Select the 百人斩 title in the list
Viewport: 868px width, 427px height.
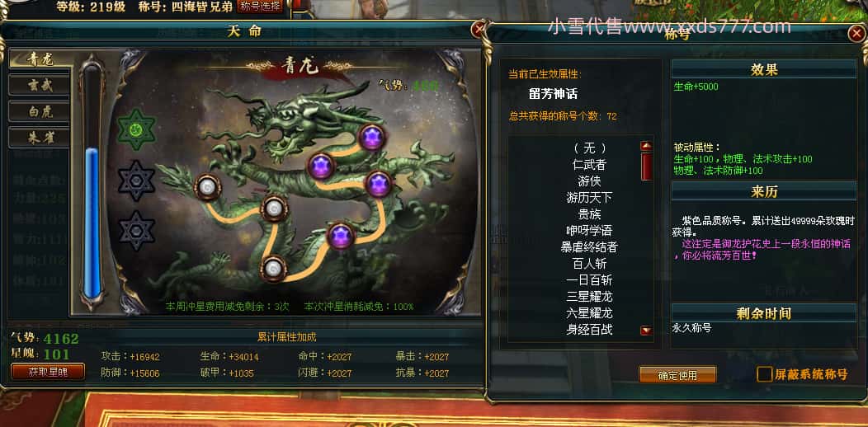(590, 263)
